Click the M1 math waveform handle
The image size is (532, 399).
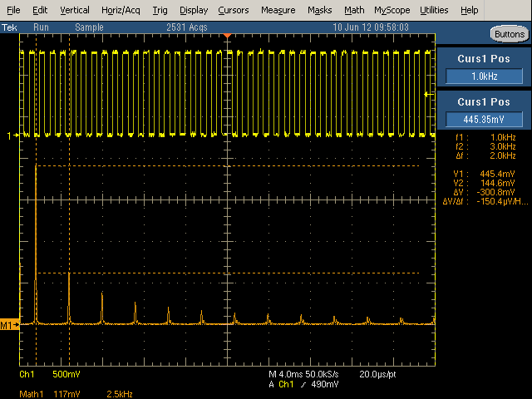(9, 325)
